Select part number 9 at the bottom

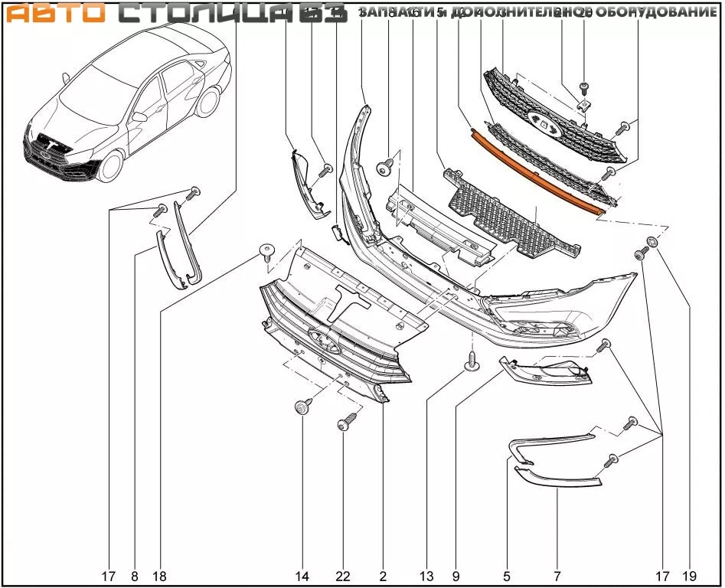456,576
